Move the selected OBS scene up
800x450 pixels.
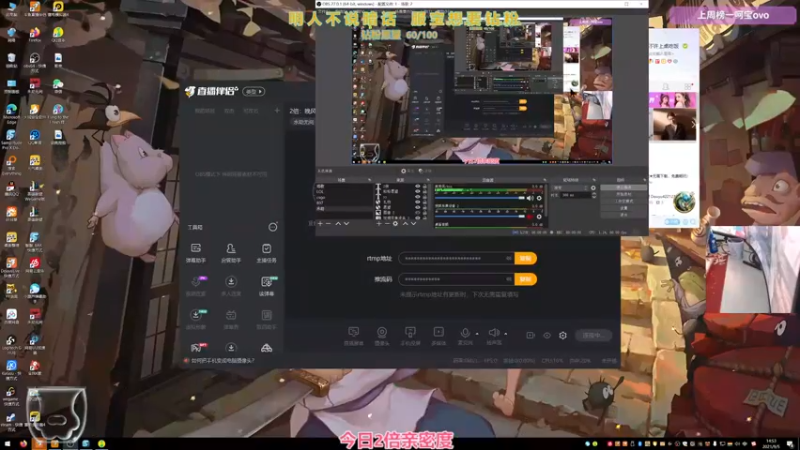coord(338,223)
